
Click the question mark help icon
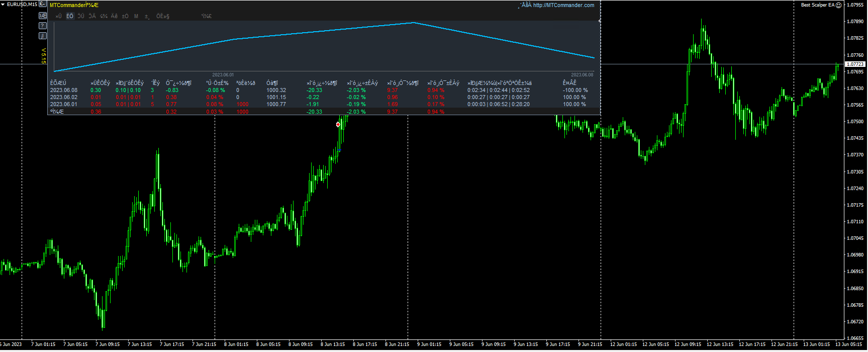point(43,26)
